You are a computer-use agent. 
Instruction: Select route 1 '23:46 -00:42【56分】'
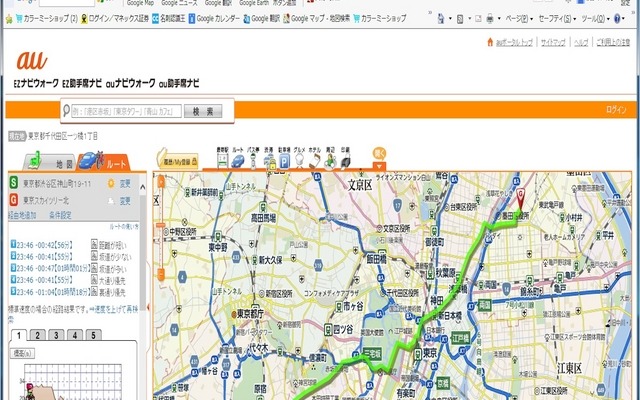tap(44, 244)
